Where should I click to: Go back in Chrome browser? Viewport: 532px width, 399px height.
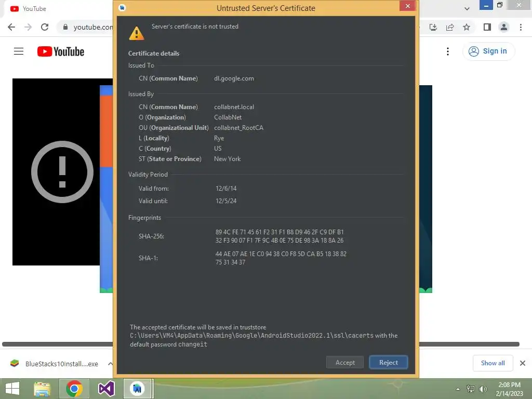(x=11, y=27)
